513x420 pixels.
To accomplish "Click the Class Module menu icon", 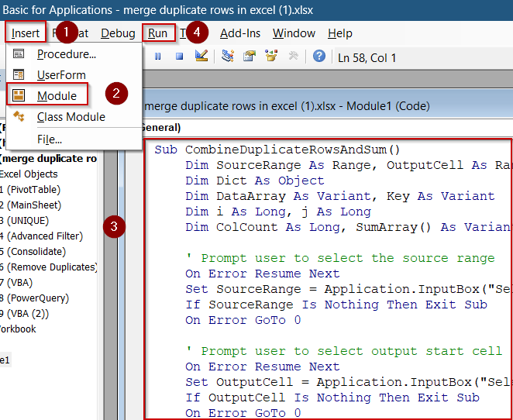I will tap(19, 116).
